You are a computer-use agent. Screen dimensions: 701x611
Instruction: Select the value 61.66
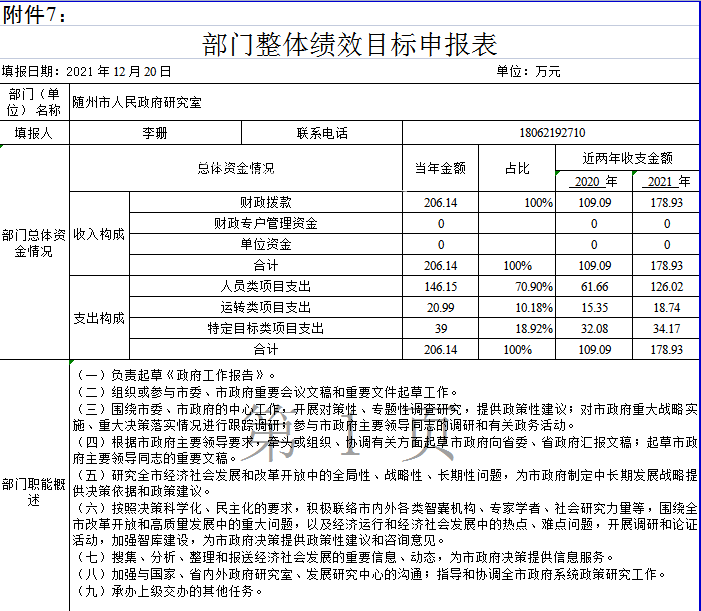click(595, 287)
